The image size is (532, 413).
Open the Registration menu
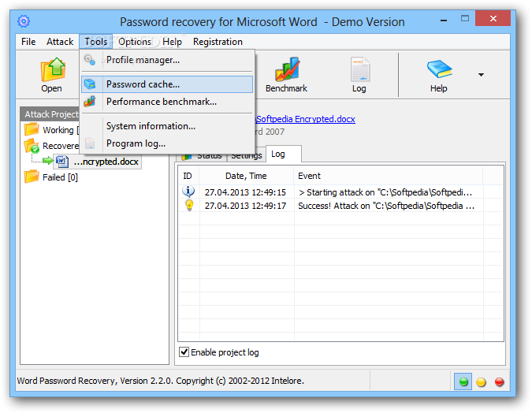tap(218, 42)
